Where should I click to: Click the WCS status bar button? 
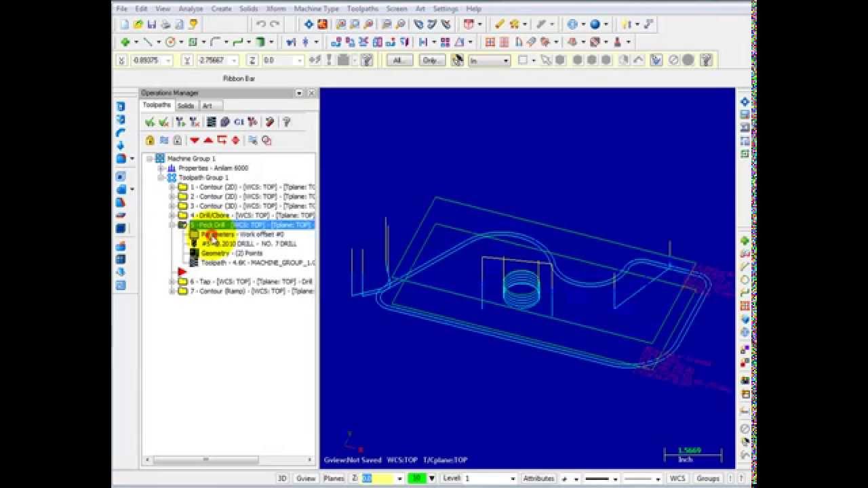pyautogui.click(x=677, y=479)
